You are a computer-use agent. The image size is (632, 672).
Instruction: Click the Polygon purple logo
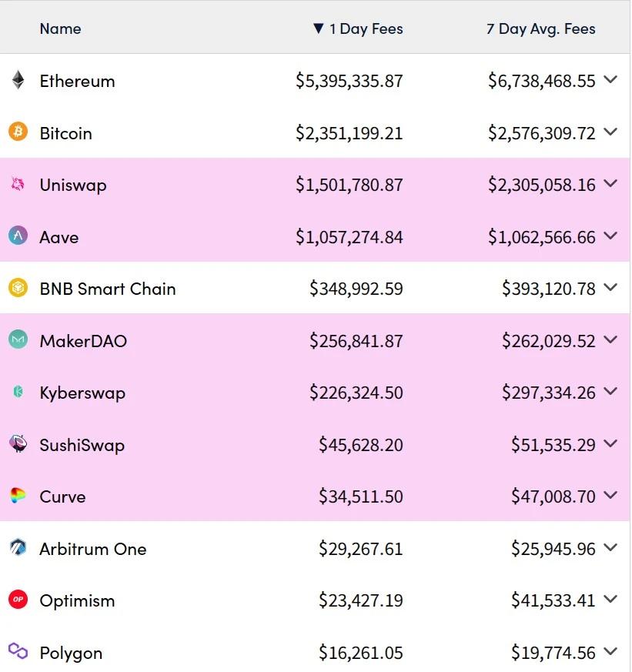[17, 653]
